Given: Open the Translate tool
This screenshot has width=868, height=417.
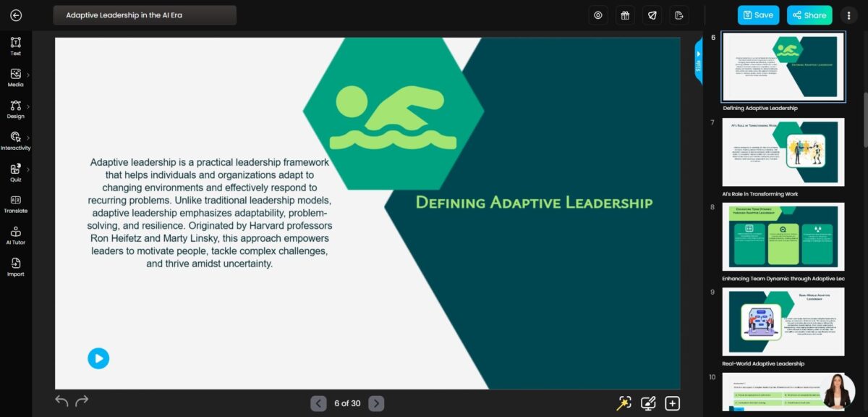Looking at the screenshot, I should pos(15,203).
